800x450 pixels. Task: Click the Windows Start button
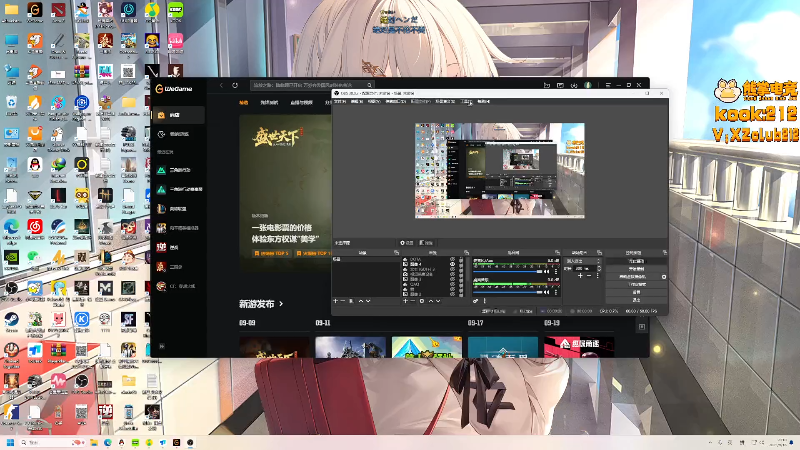(10, 442)
